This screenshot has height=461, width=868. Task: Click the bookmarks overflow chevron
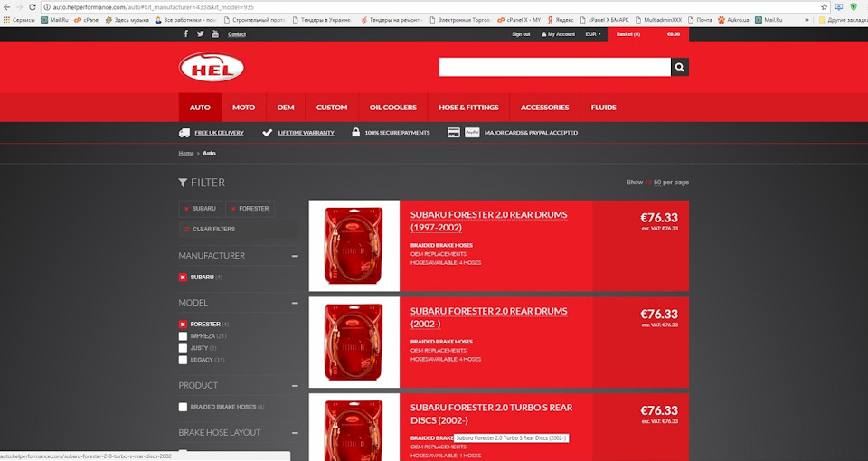807,19
